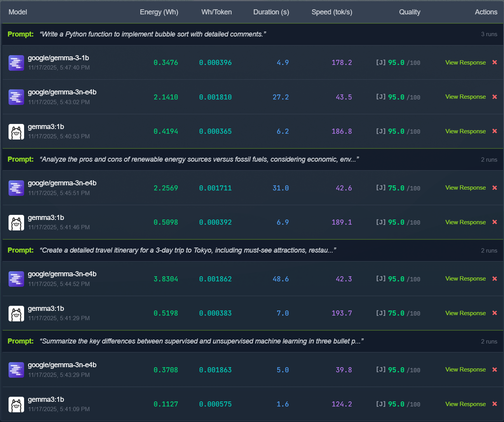
Task: Click View Response on the renewable energy gemma3:1b row
Action: point(465,222)
